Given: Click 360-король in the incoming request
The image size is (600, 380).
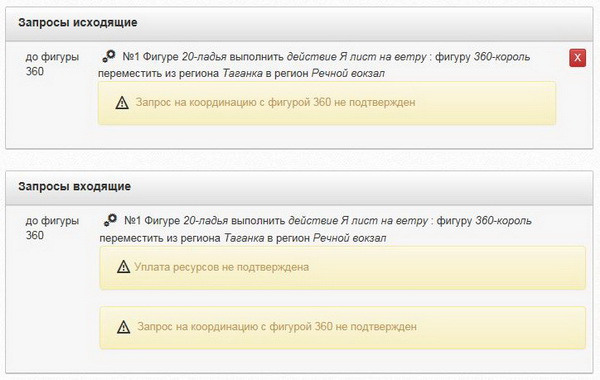Looking at the screenshot, I should pos(504,221).
